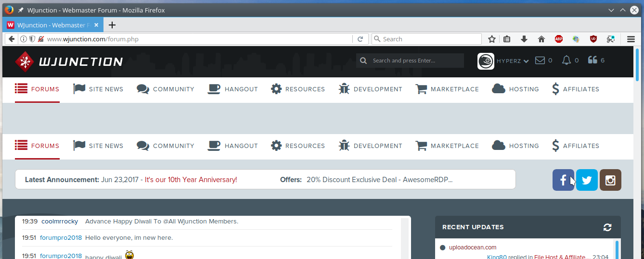Open the Facebook social button
The height and width of the screenshot is (259, 644).
coord(563,180)
